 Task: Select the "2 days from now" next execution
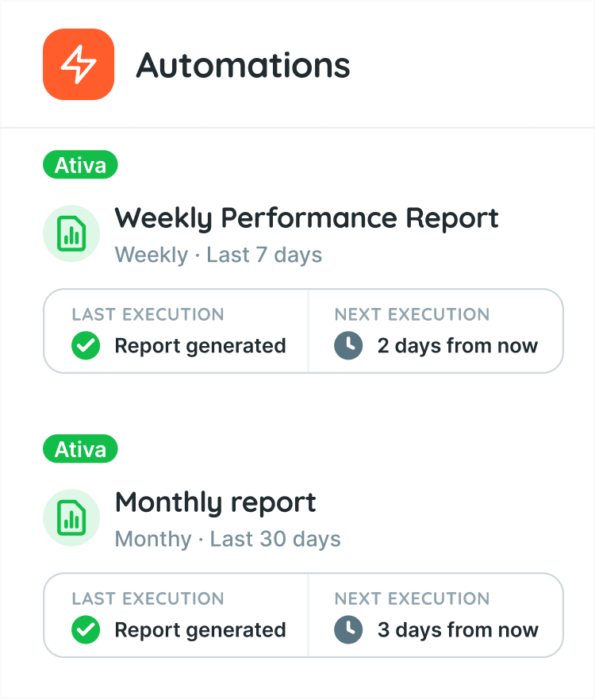pyautogui.click(x=458, y=346)
